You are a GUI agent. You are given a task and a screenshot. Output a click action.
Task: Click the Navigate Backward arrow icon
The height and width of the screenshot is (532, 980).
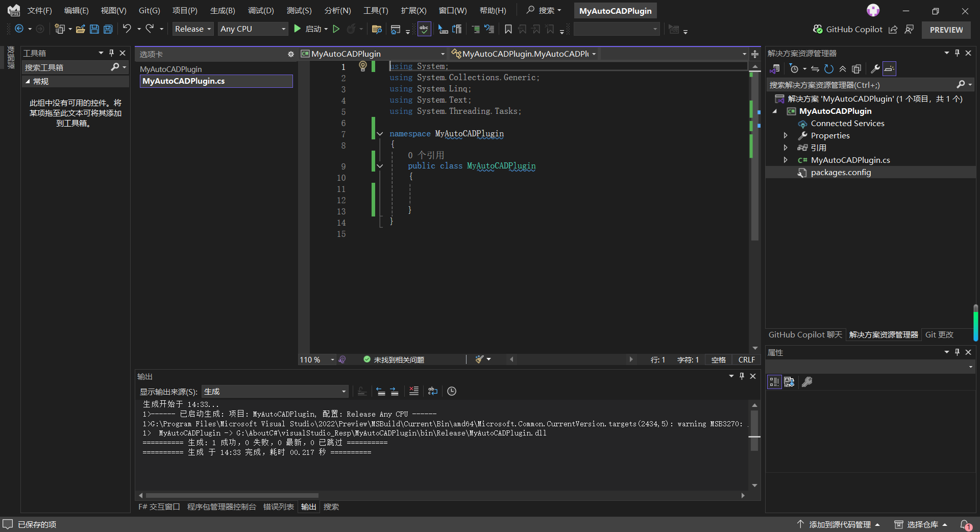coord(19,29)
